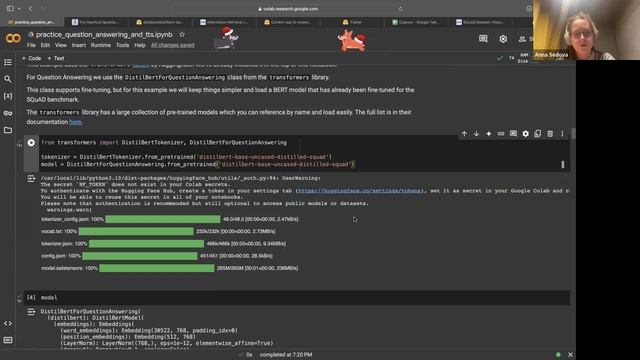The height and width of the screenshot is (360, 640).
Task: Open the comments panel in the header
Action: click(483, 39)
